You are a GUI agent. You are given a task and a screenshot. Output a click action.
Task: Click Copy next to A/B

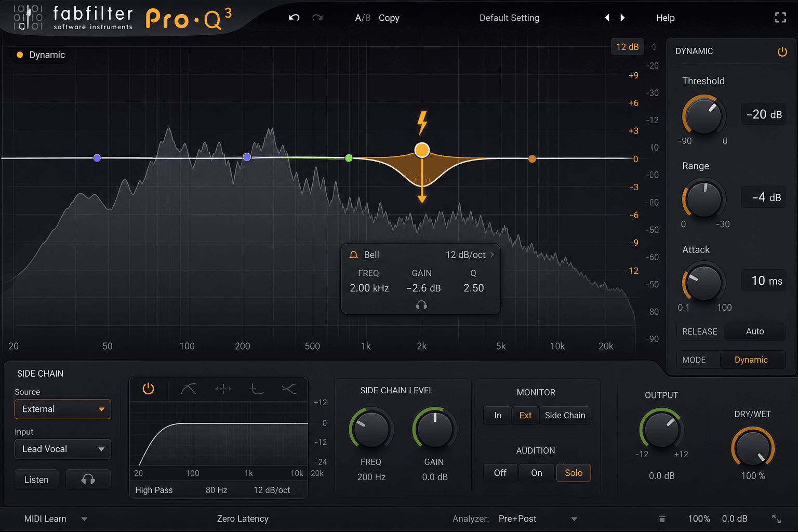(389, 18)
